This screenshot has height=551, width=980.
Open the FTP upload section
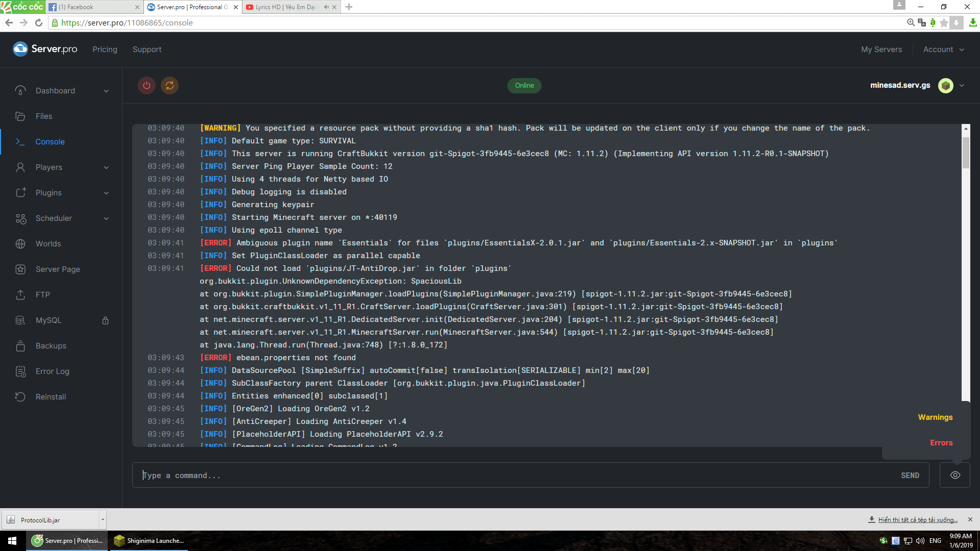42,295
